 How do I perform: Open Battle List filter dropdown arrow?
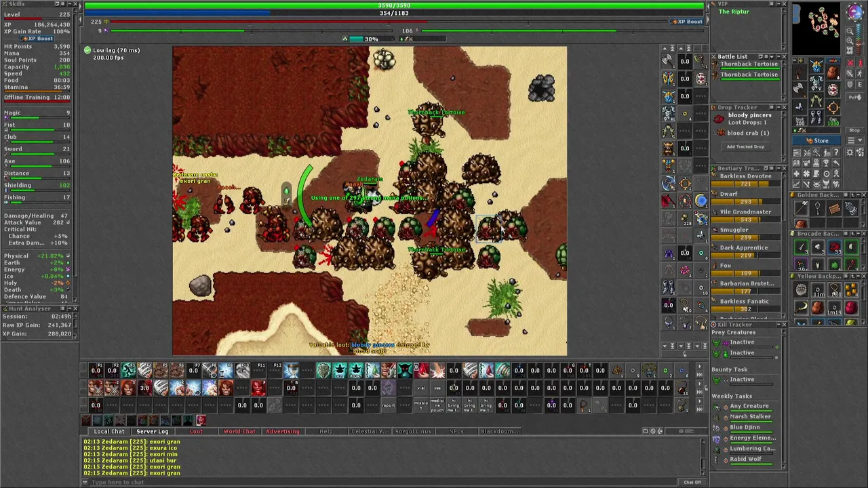(772, 57)
